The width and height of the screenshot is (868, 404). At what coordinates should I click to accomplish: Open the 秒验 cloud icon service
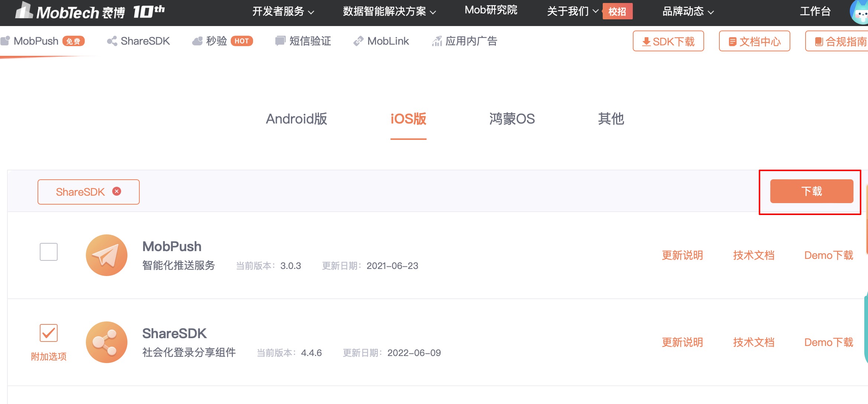198,41
